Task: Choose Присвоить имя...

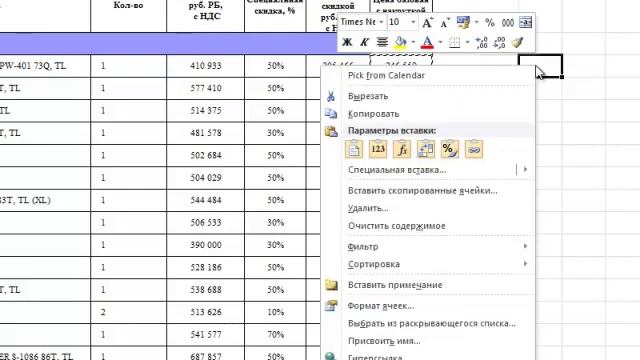Action: [384, 341]
